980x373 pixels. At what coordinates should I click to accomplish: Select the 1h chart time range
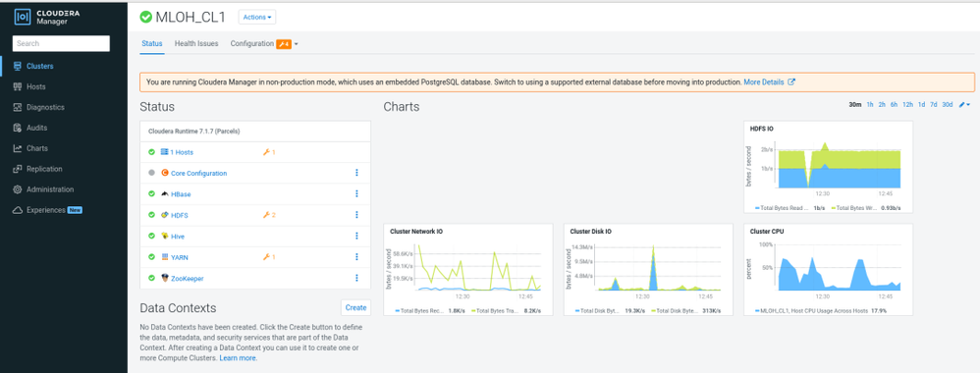(870, 105)
